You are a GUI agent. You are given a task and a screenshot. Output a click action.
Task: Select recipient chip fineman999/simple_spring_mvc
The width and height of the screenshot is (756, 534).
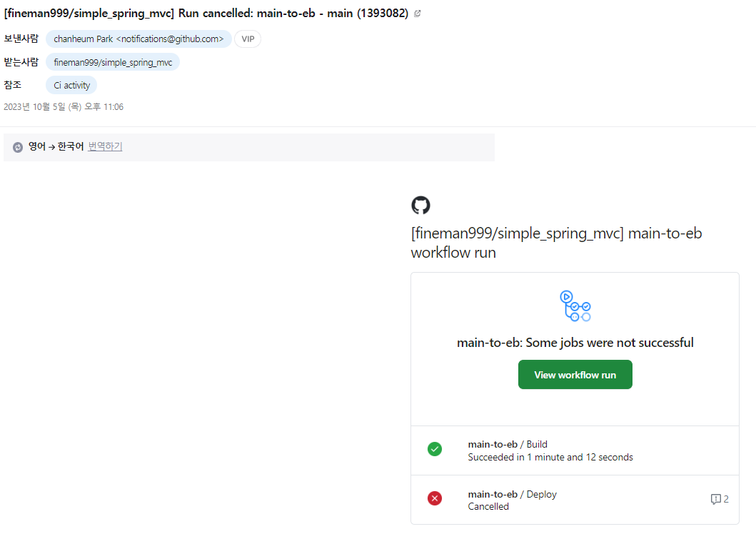coord(112,62)
